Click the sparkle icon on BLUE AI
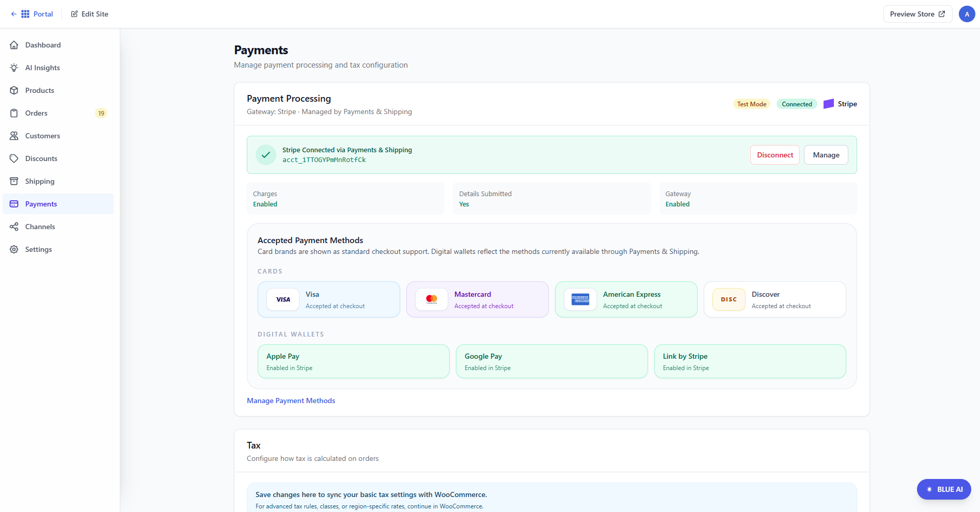The image size is (980, 512). pyautogui.click(x=929, y=489)
